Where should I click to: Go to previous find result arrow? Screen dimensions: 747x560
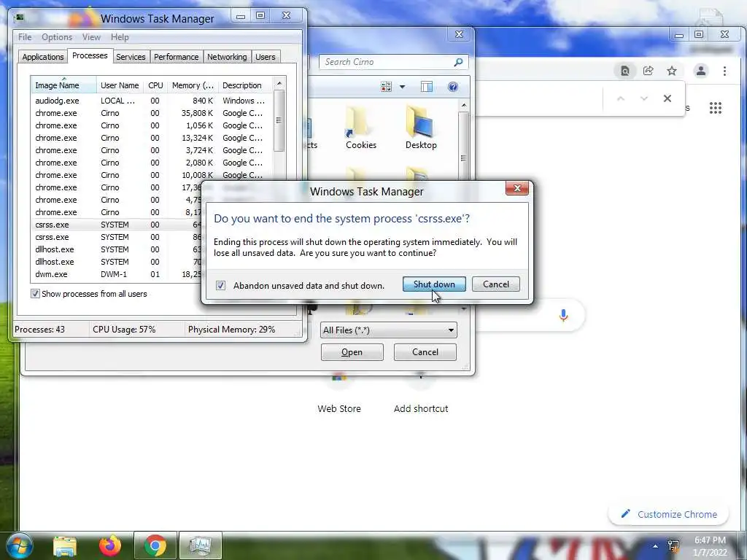tap(620, 98)
